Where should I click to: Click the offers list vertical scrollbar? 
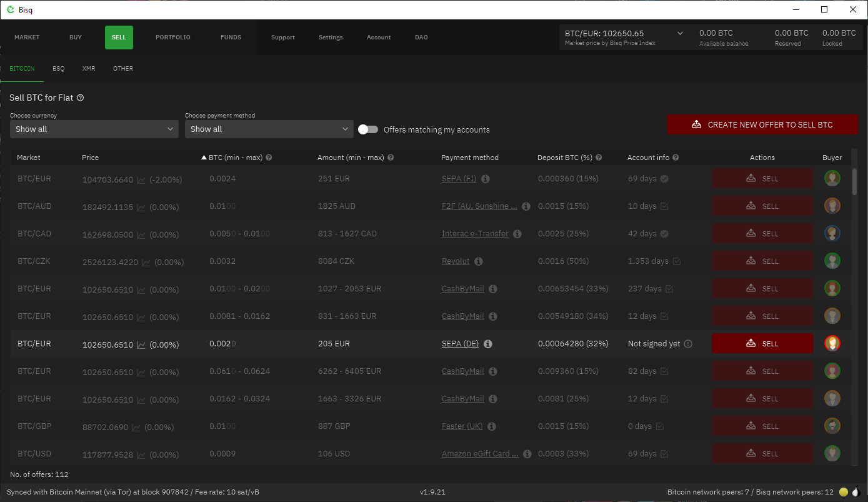(854, 181)
